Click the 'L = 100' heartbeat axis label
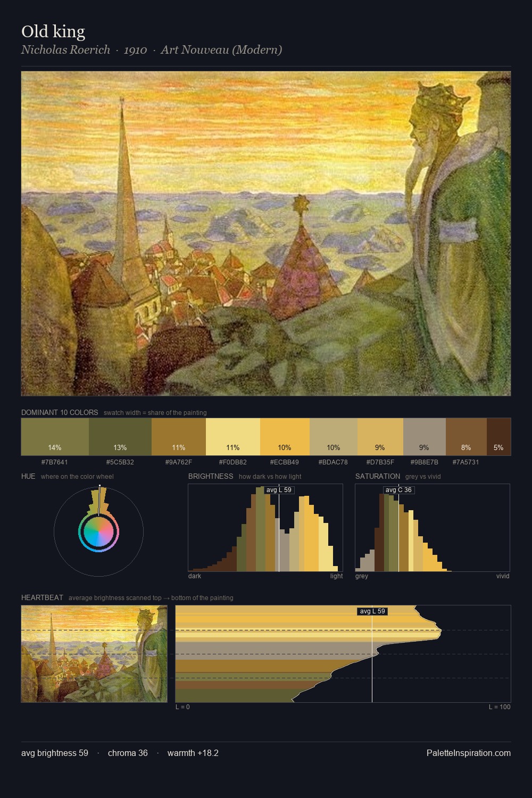The image size is (532, 798). [x=500, y=706]
